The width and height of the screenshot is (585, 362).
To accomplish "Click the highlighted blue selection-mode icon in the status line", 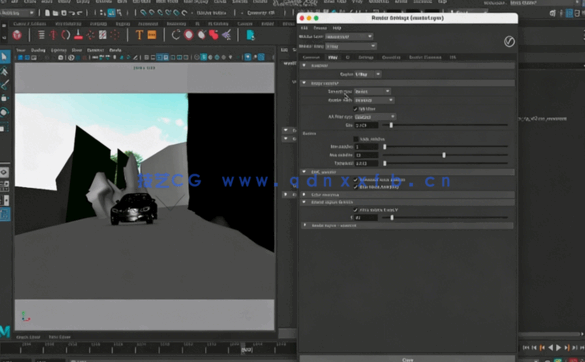I will tap(111, 13).
